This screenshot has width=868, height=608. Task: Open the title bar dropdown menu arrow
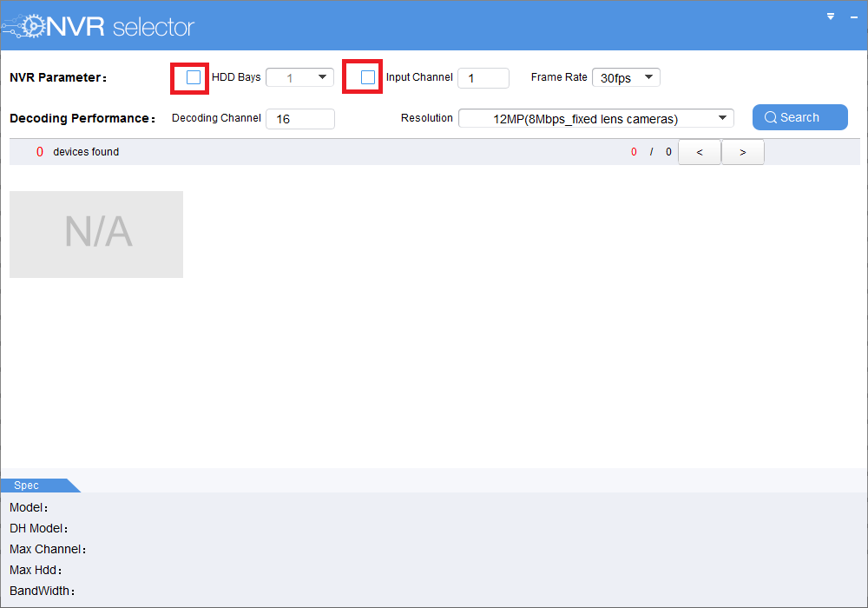tap(831, 17)
